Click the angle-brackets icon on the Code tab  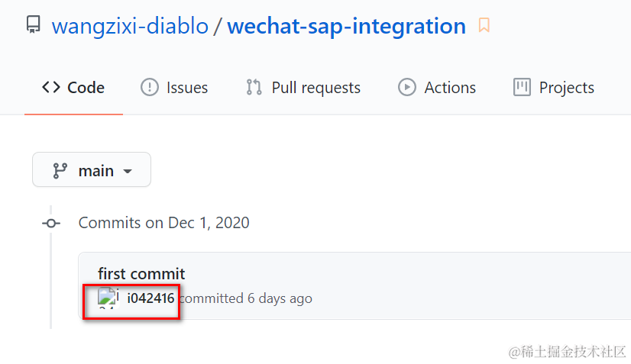tap(51, 87)
